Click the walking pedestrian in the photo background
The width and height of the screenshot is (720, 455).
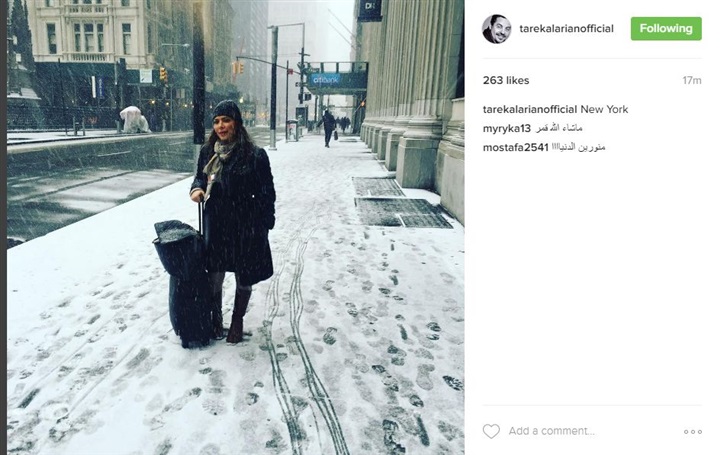(x=328, y=128)
